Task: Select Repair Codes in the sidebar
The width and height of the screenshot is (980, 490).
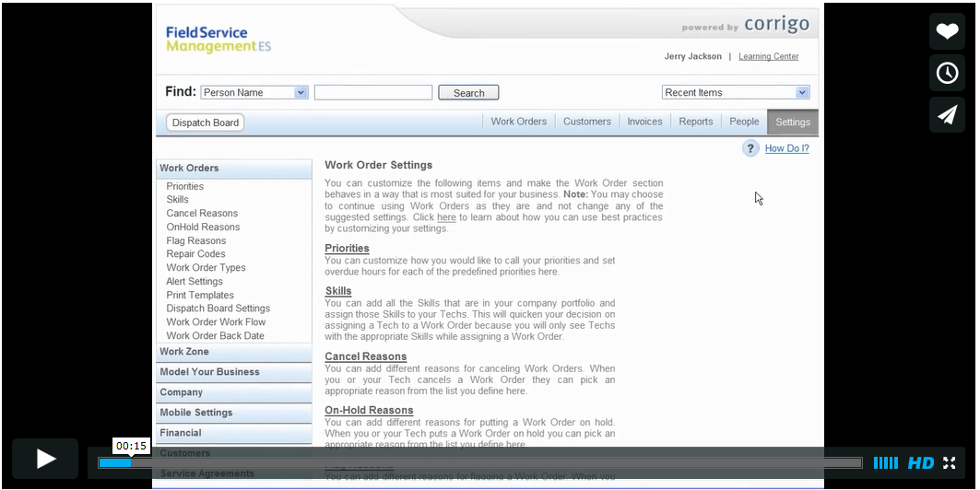Action: coord(195,253)
